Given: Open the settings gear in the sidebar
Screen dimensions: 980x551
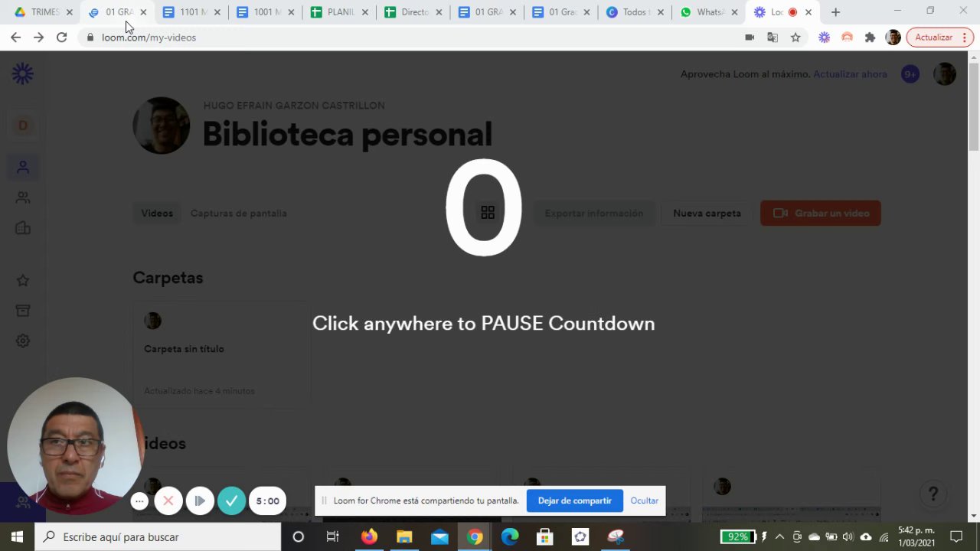Looking at the screenshot, I should click(23, 341).
